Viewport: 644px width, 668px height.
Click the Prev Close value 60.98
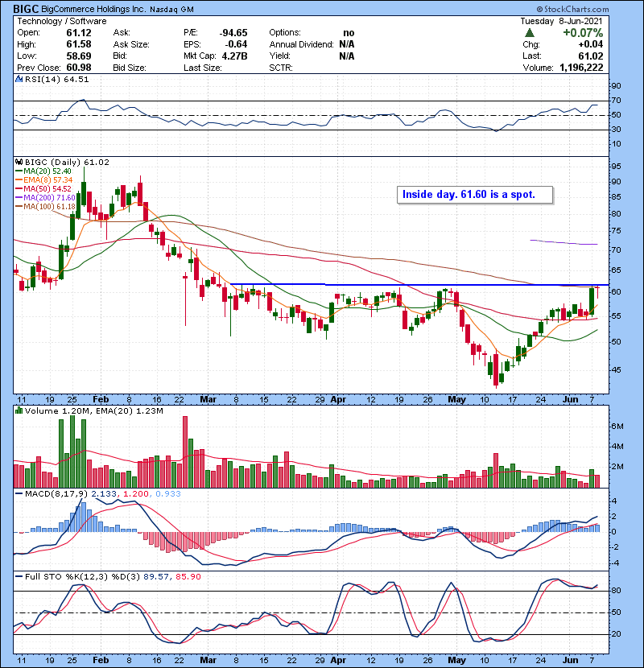[x=79, y=68]
